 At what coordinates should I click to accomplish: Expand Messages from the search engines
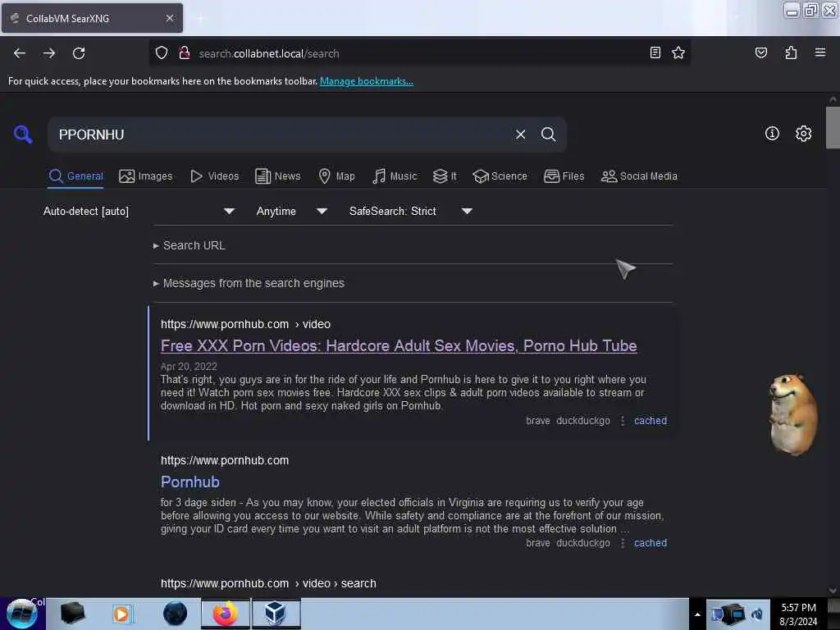pos(249,283)
